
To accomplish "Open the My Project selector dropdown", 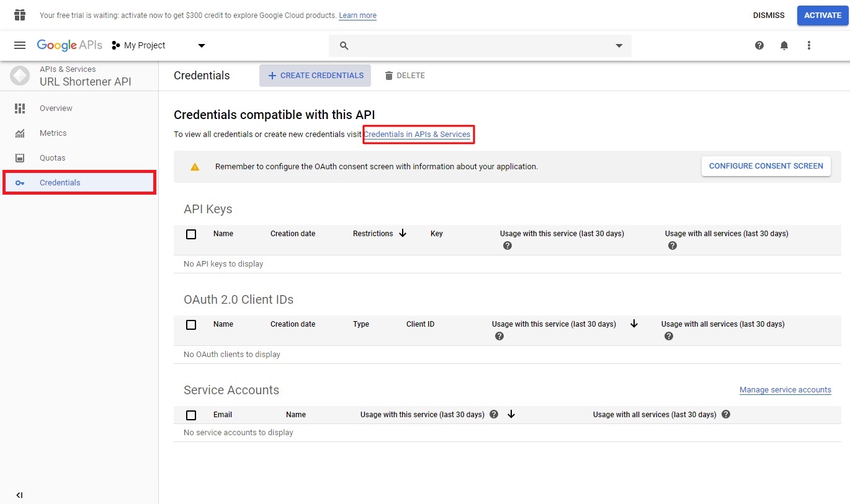I will (x=158, y=45).
